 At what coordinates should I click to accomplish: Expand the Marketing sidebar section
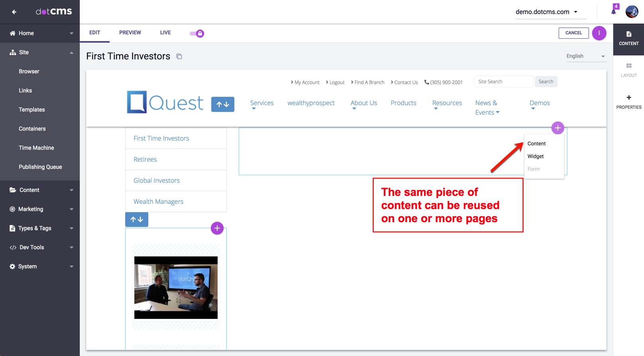tap(40, 209)
